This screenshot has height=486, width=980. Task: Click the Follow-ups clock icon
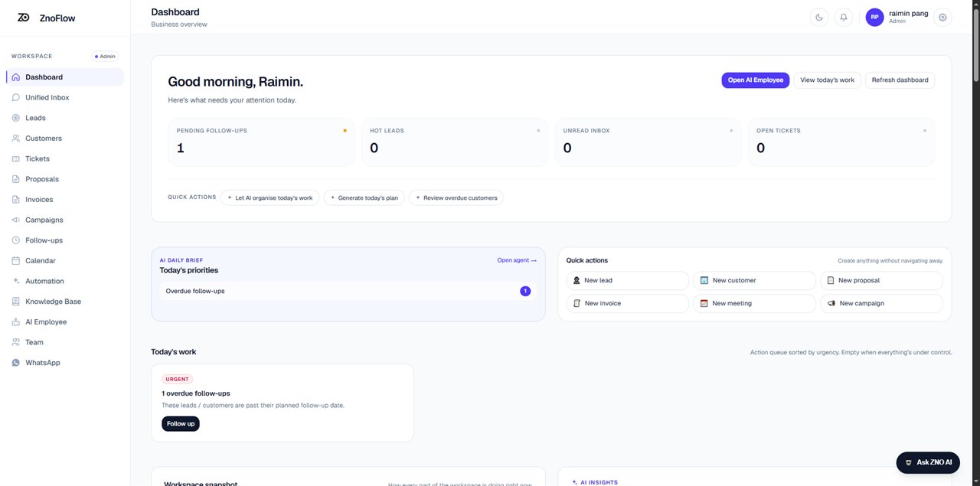coord(16,240)
